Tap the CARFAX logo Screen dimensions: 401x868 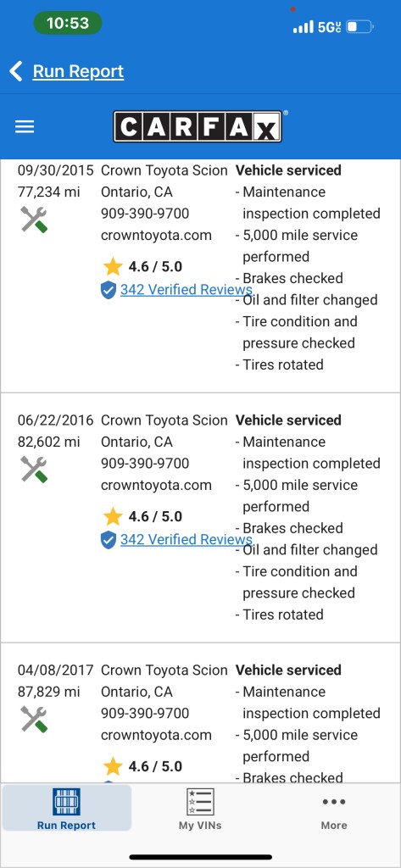(x=198, y=127)
